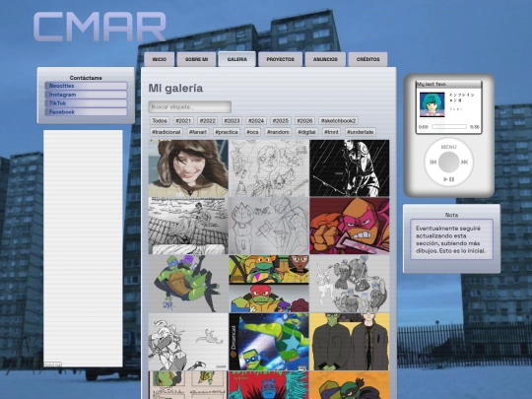Open the Instagram contact link
This screenshot has width=532, height=399.
point(86,95)
